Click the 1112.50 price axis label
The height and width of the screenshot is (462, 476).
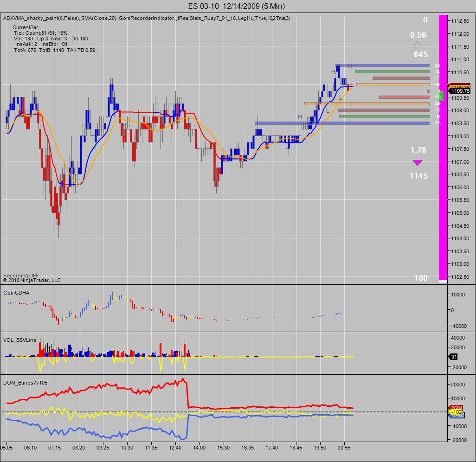coord(460,21)
